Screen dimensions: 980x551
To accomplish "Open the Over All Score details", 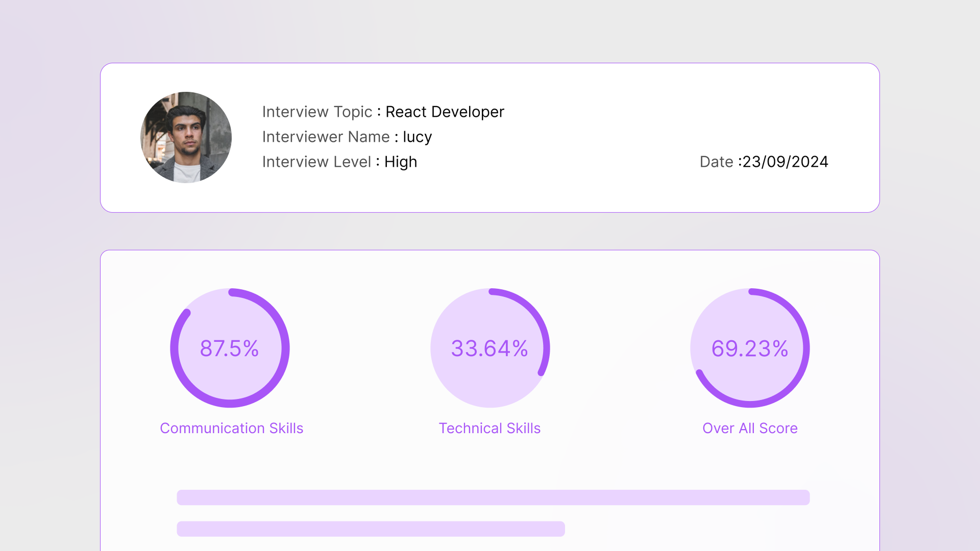I will 750,429.
